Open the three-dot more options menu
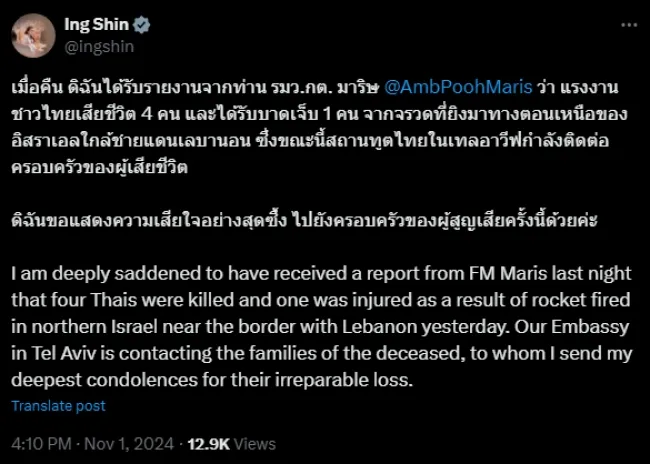The image size is (650, 464). tap(628, 25)
